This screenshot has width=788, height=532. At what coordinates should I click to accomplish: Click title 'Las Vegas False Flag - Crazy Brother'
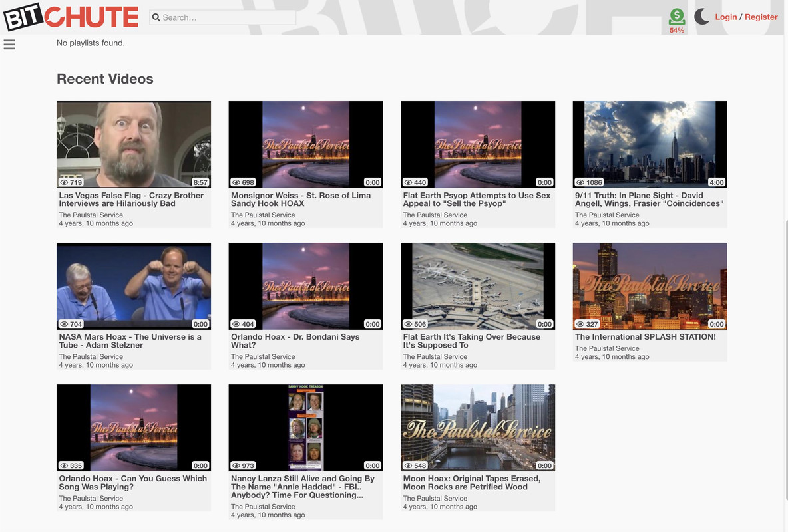coord(131,199)
